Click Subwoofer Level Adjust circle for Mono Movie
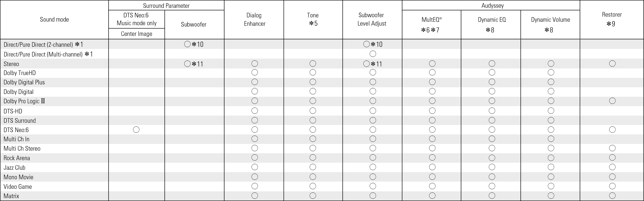The image size is (644, 201). coord(373,177)
